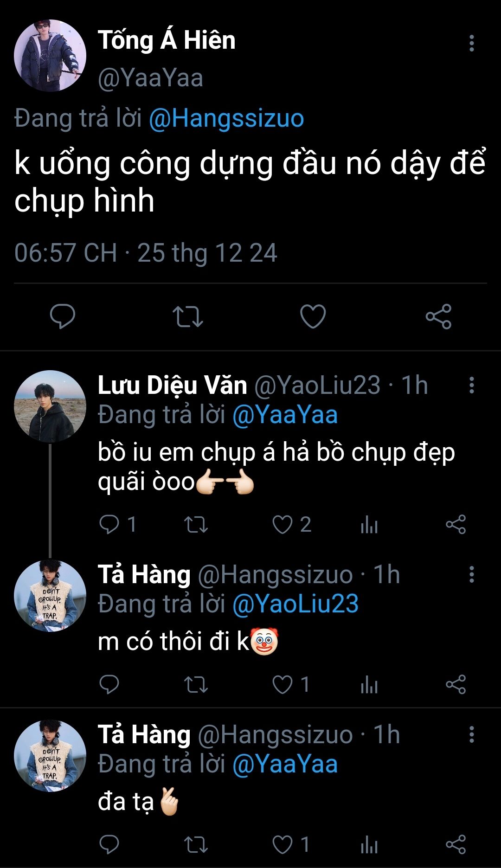Share Tả Hàng's clown emoji reply

click(456, 685)
